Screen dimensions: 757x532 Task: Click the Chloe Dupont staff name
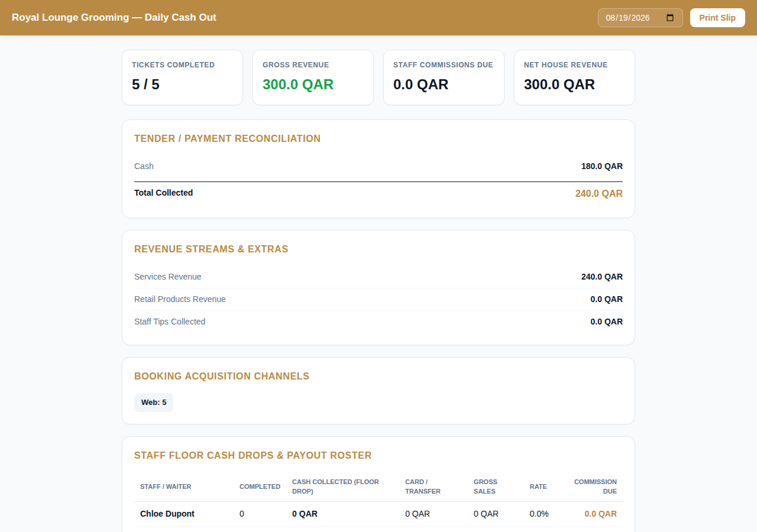(x=167, y=514)
